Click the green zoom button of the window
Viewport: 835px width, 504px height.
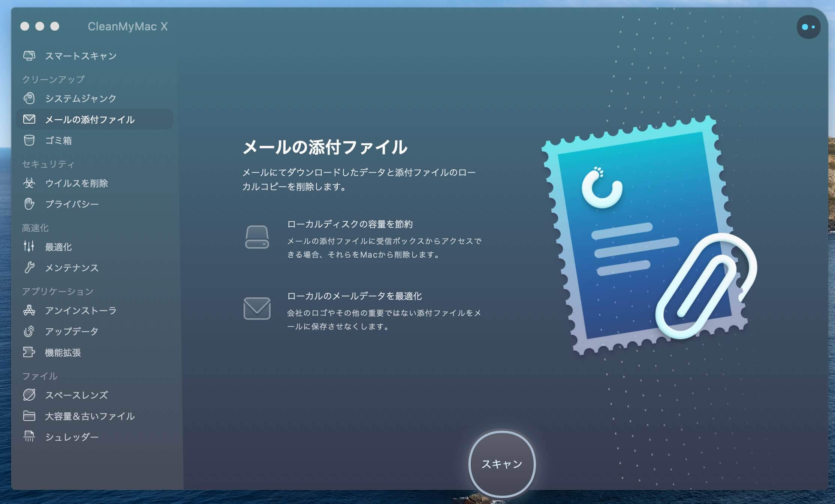pos(55,26)
